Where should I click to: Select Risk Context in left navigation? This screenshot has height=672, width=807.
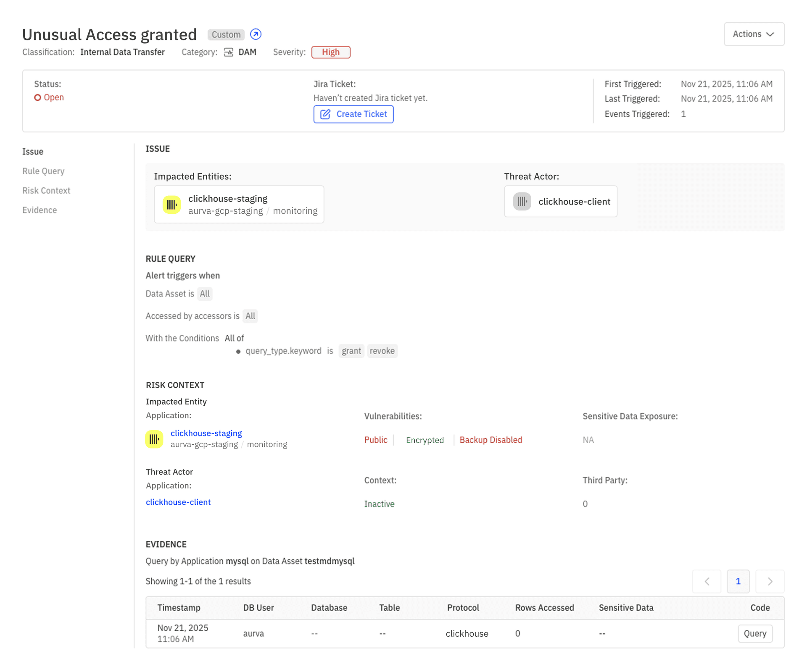point(46,191)
